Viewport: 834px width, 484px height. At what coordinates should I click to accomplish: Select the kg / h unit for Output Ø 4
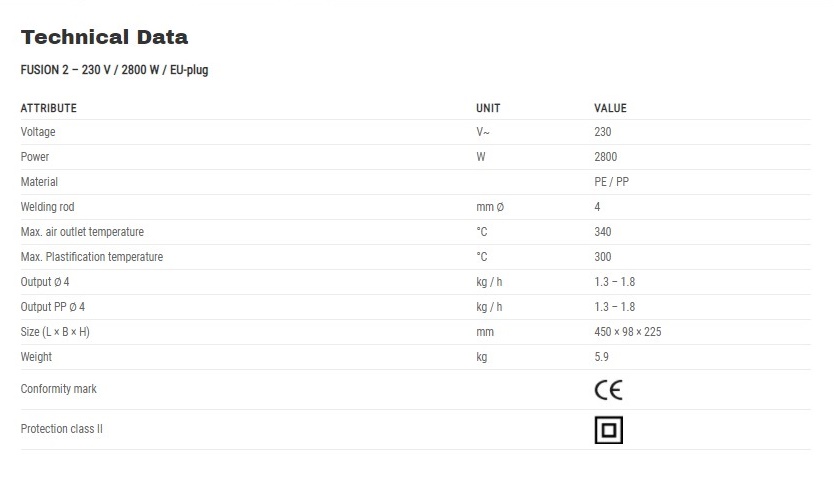[x=489, y=282]
